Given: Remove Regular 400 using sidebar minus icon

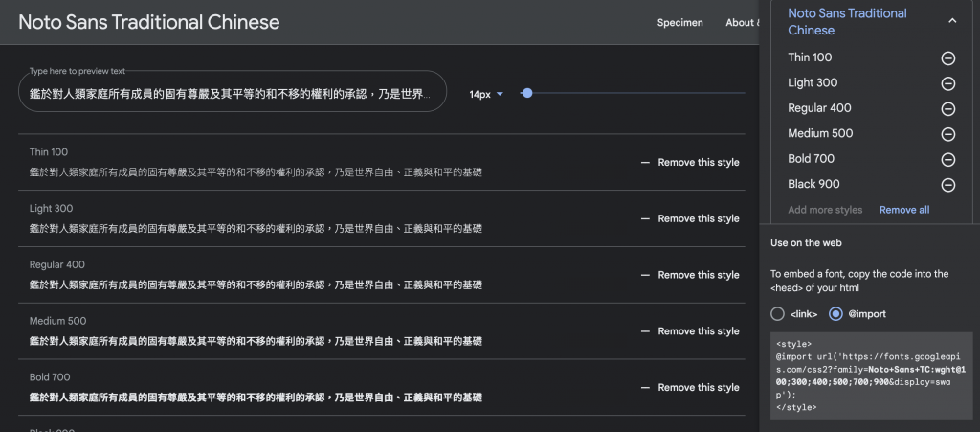Looking at the screenshot, I should [947, 109].
